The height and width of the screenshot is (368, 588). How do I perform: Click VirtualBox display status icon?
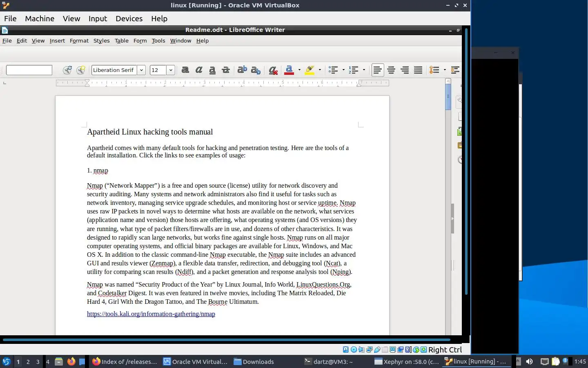(393, 350)
